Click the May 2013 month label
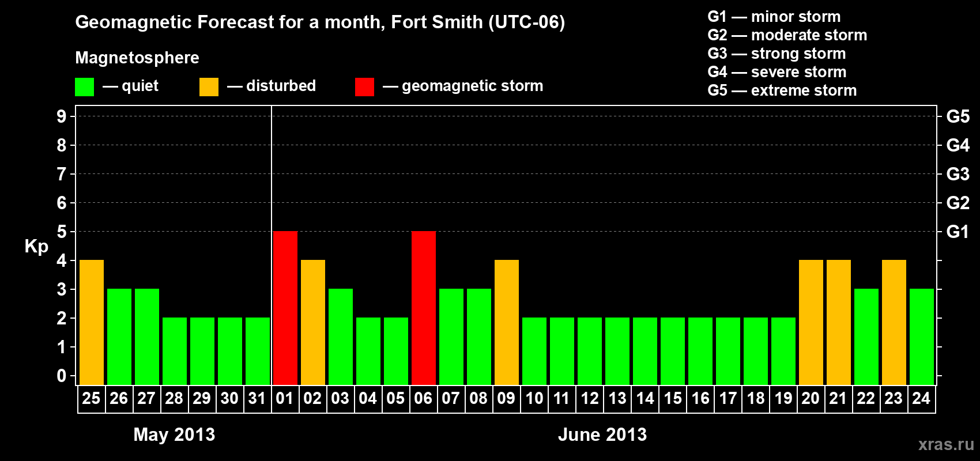The width and height of the screenshot is (980, 461). [174, 434]
